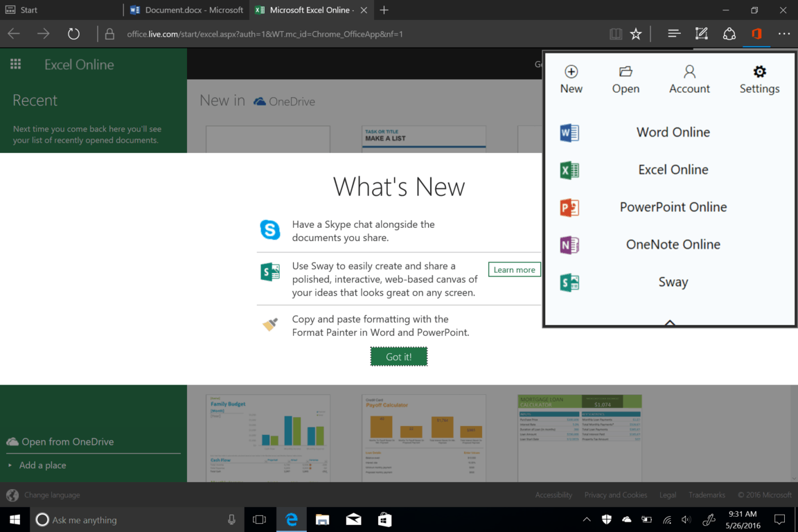Show hidden system tray icons
The height and width of the screenshot is (532, 798).
[586, 520]
